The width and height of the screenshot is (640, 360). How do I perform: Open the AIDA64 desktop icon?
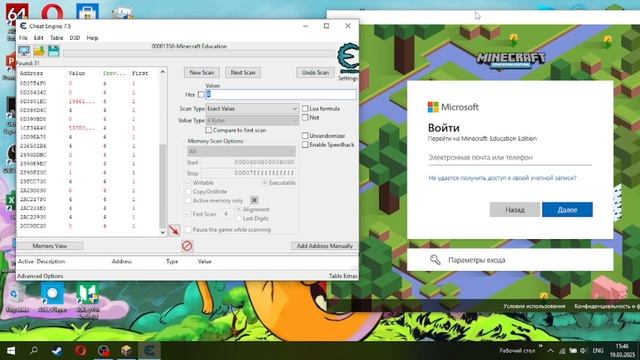(17, 14)
